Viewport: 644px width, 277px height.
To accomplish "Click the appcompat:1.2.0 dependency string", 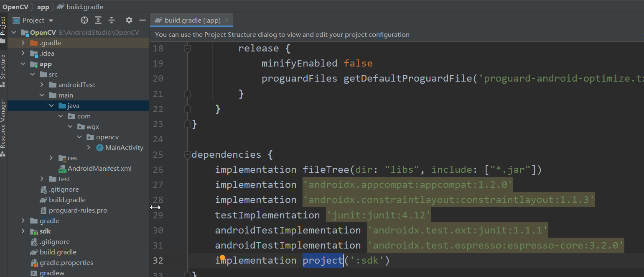I will 408,185.
